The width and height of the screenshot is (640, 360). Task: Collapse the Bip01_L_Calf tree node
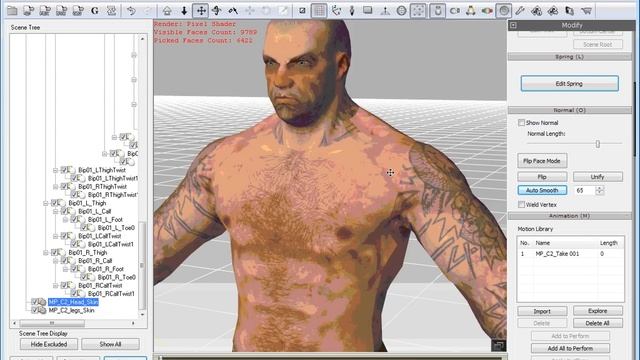point(56,211)
